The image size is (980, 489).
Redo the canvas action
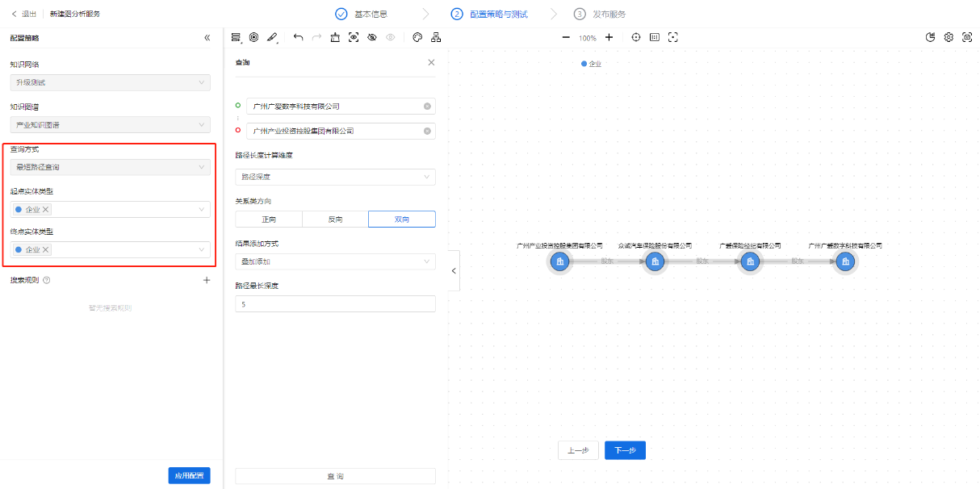coord(316,37)
